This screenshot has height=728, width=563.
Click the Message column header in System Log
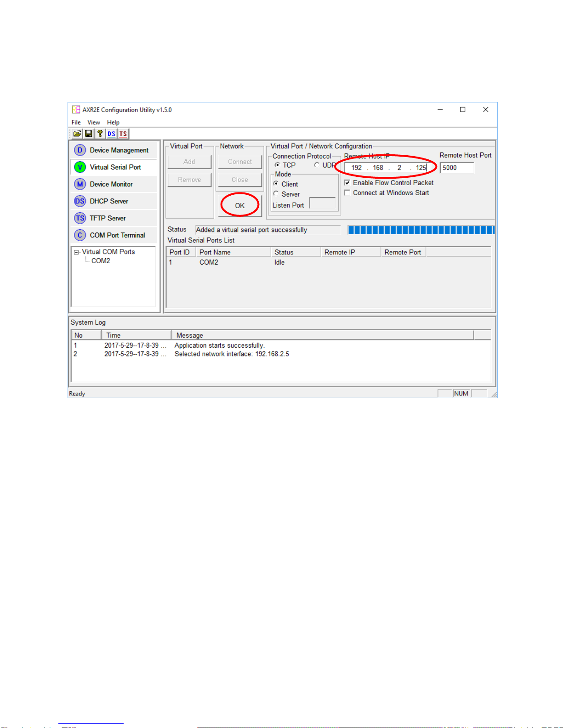[323, 335]
